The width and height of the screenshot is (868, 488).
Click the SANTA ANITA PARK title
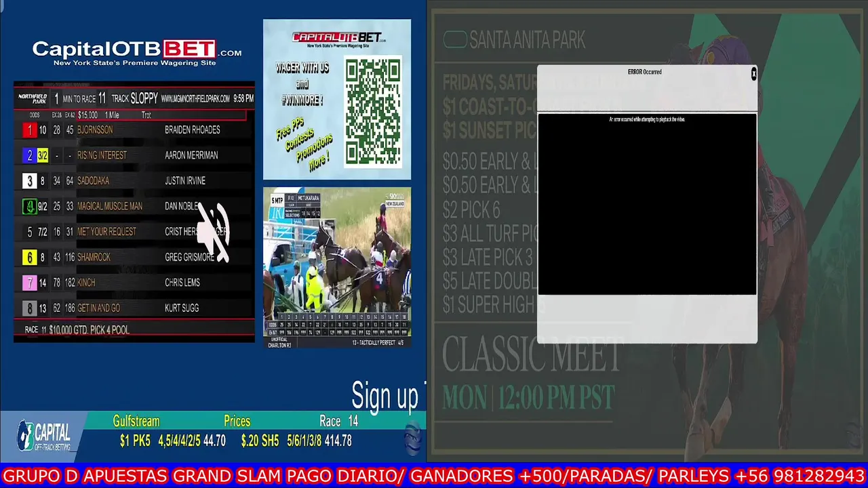pyautogui.click(x=527, y=41)
